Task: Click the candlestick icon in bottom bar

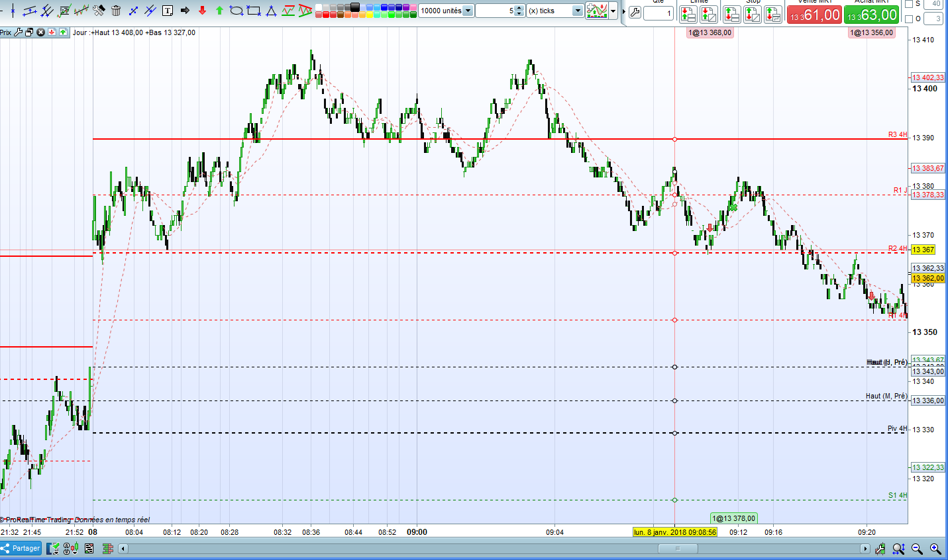Action: click(x=72, y=549)
